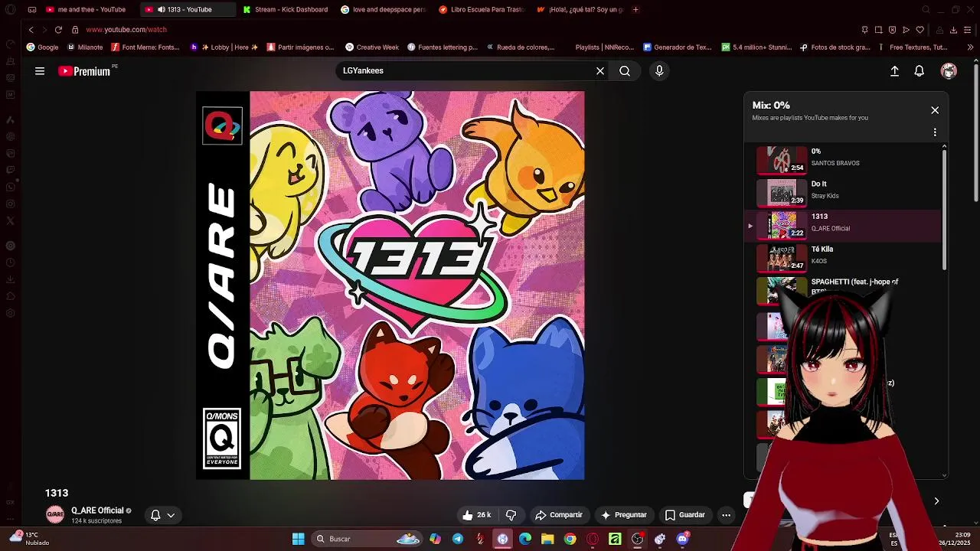The image size is (980, 551).
Task: Click the address bar URL youtube.com/watch
Action: click(x=126, y=30)
